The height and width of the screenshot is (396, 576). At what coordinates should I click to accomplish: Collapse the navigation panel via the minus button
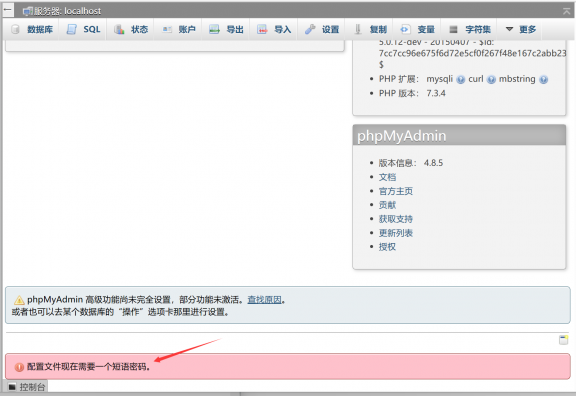point(8,10)
